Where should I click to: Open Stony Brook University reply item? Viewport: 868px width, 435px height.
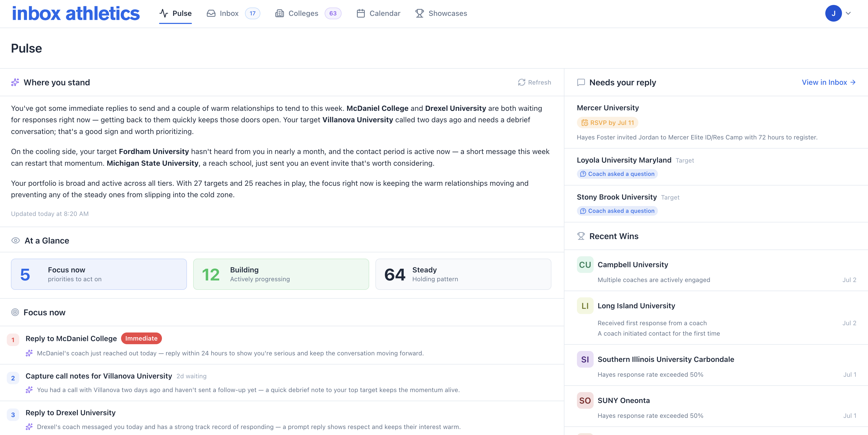click(x=716, y=204)
